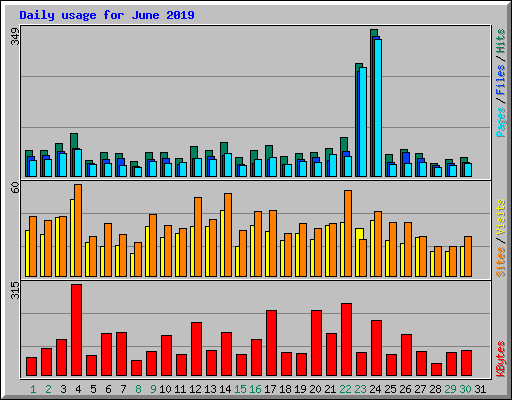Click day 20 on the x-axis
Screen dimensions: 512x400
pyautogui.click(x=315, y=389)
